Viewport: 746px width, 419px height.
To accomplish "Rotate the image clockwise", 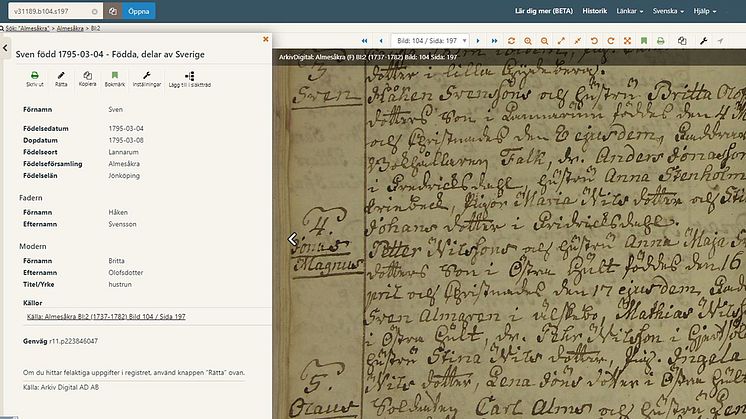I will coord(611,41).
